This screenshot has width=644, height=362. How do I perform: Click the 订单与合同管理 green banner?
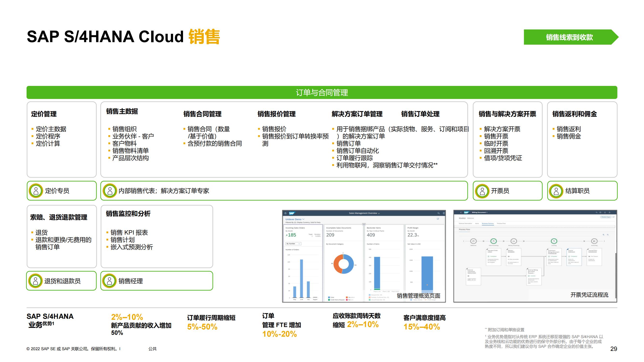[x=322, y=92]
